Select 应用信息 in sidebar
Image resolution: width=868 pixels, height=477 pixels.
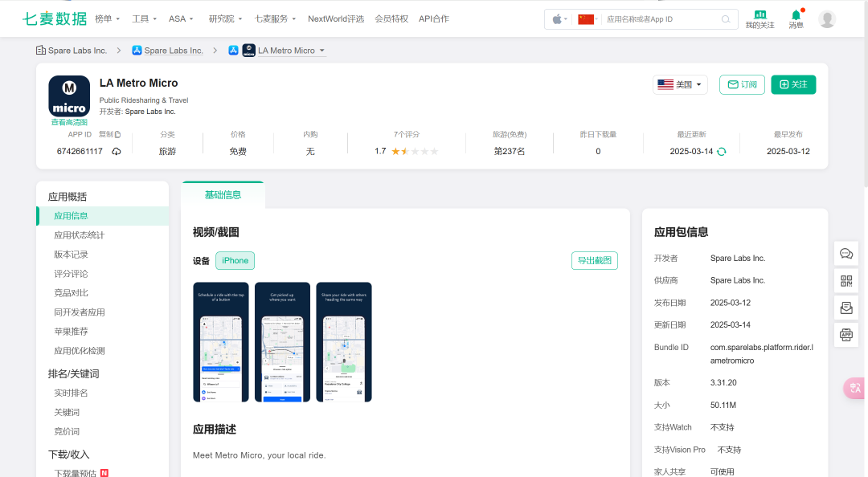pyautogui.click(x=102, y=216)
